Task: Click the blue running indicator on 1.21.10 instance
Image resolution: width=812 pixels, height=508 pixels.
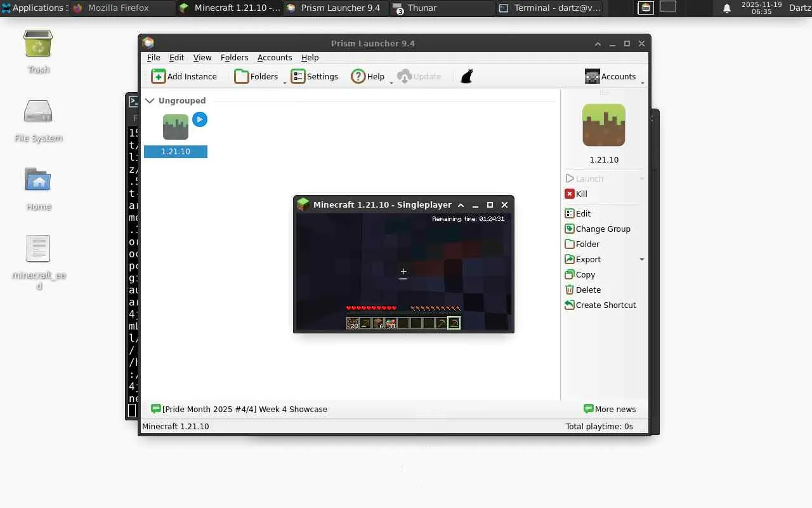Action: (200, 119)
